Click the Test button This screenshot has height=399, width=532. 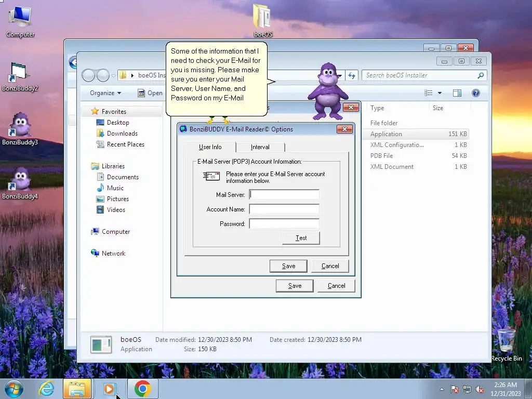click(301, 238)
